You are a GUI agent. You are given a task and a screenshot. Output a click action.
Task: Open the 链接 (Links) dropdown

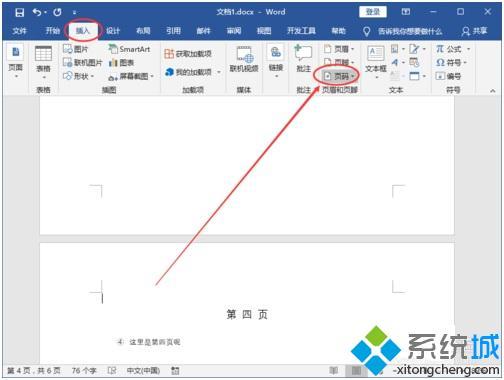point(276,62)
